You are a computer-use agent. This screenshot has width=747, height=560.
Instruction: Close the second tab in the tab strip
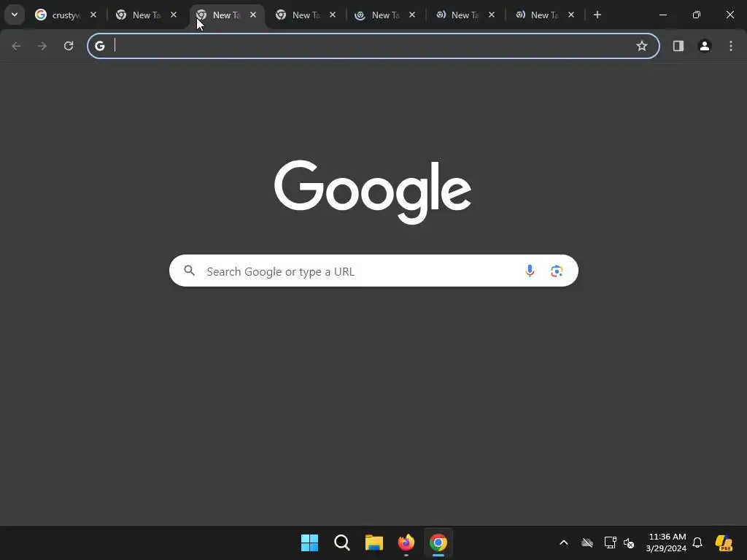tap(174, 15)
